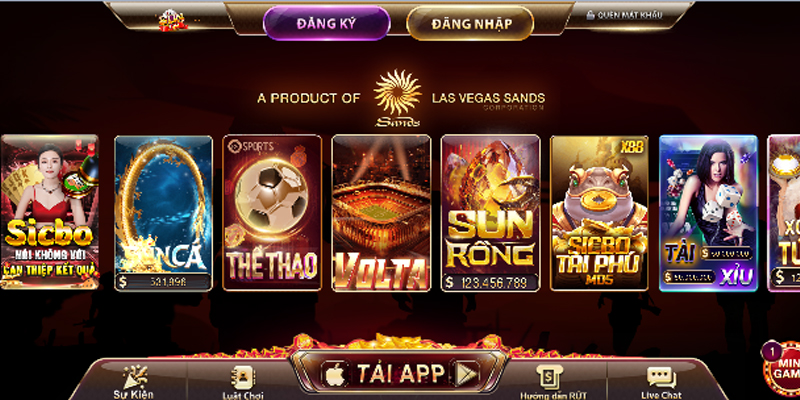Open the Tài Xỉu dice game card
The height and width of the screenshot is (400, 800).
coord(709,213)
